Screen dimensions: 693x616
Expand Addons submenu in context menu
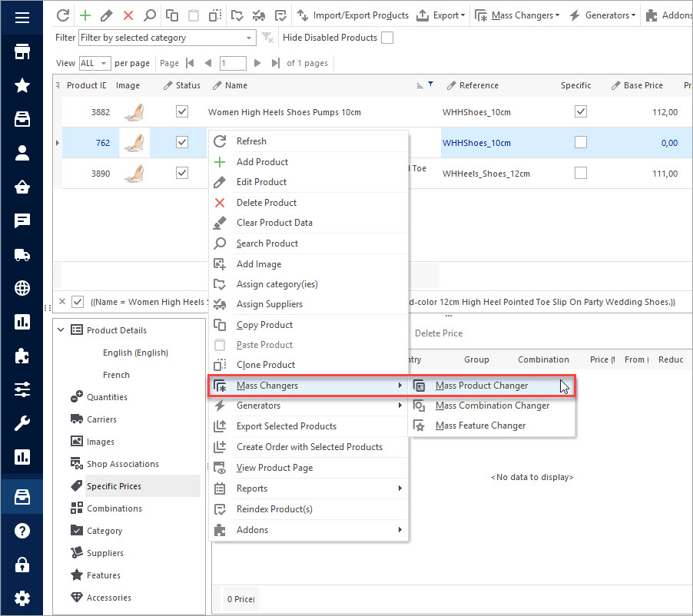point(308,530)
